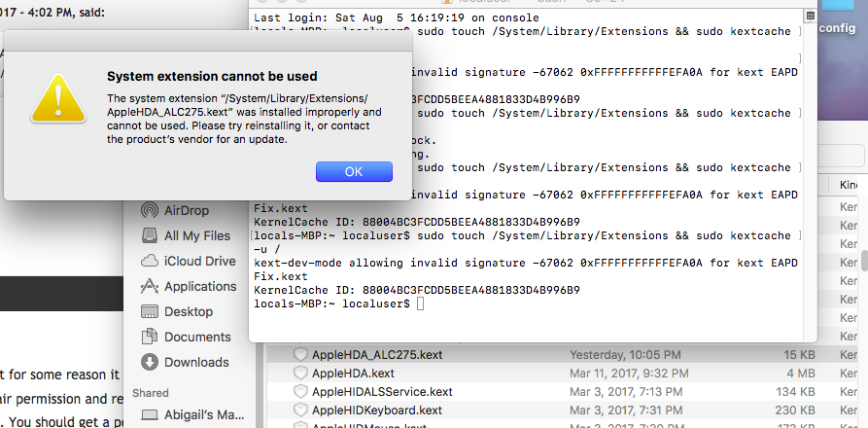
Task: Go to Applications in Finder sidebar
Action: tap(199, 286)
